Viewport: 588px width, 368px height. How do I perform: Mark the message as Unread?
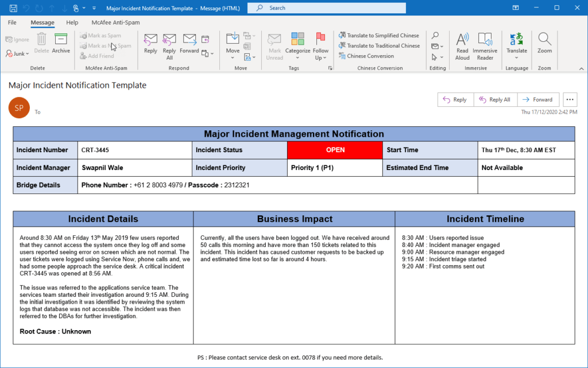pyautogui.click(x=274, y=45)
